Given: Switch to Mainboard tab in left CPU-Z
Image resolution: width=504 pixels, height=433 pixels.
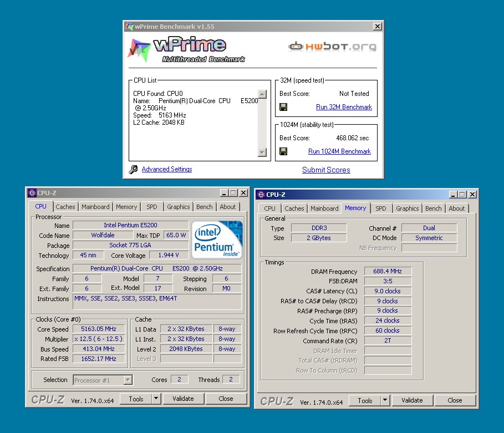Looking at the screenshot, I should [x=95, y=207].
